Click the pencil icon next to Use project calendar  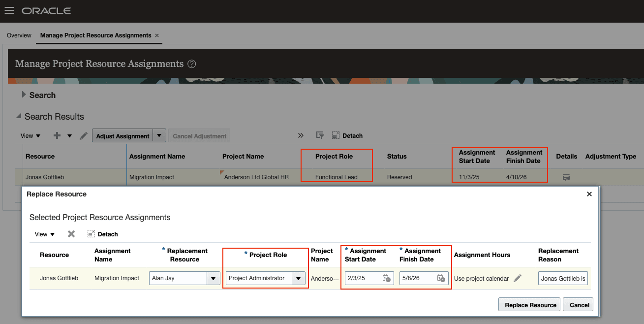point(518,278)
